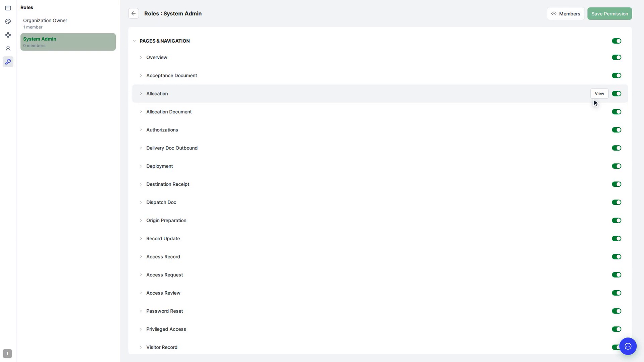644x362 pixels.
Task: Expand the Overview row chevron
Action: coord(141,57)
